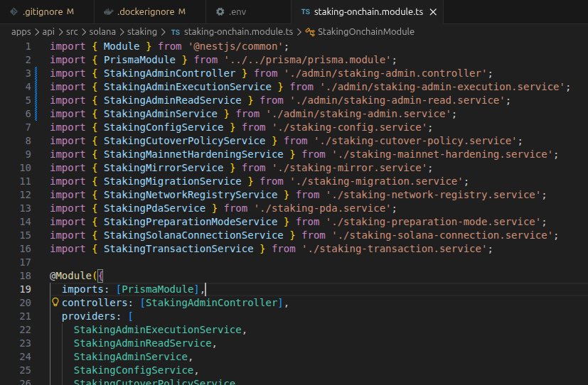
Task: Open the 'apps' breadcrumb segment
Action: point(21,32)
